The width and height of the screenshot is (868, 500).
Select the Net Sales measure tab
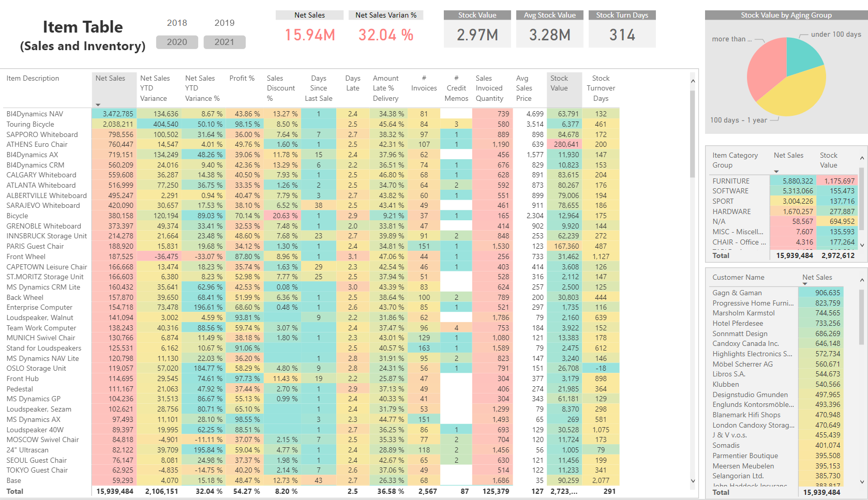[309, 15]
